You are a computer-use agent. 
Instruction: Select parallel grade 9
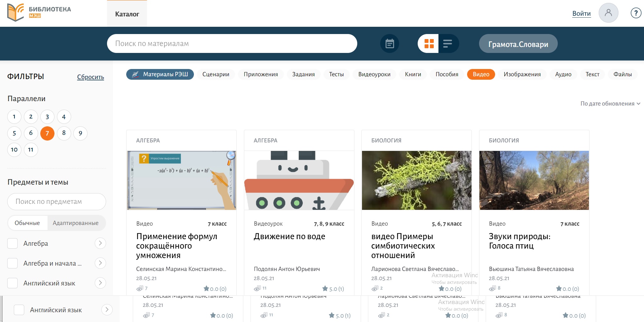[x=80, y=133]
